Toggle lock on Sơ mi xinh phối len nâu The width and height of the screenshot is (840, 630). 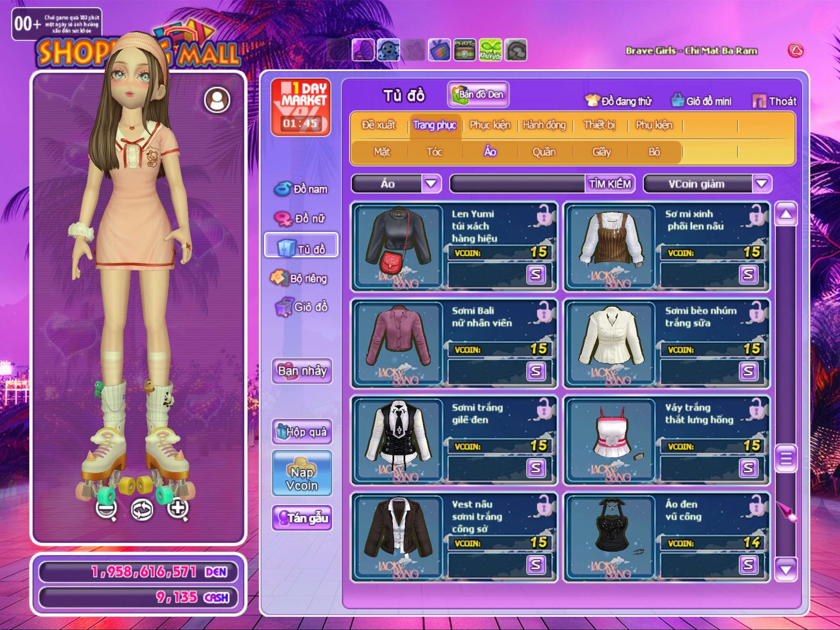(x=758, y=215)
